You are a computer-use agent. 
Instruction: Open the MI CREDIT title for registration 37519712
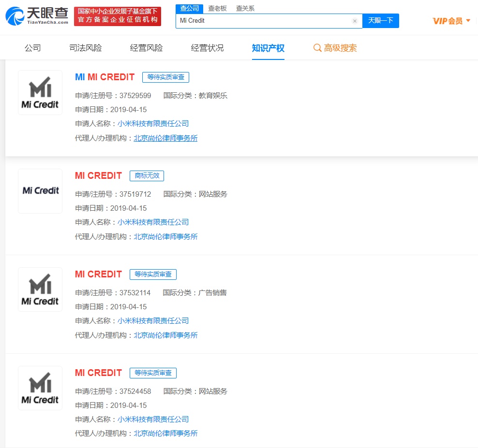tap(99, 176)
